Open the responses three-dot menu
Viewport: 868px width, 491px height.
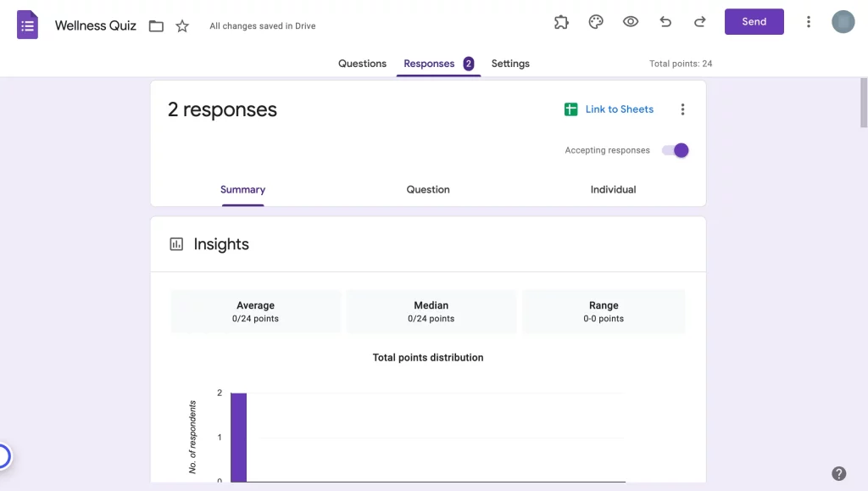point(683,109)
